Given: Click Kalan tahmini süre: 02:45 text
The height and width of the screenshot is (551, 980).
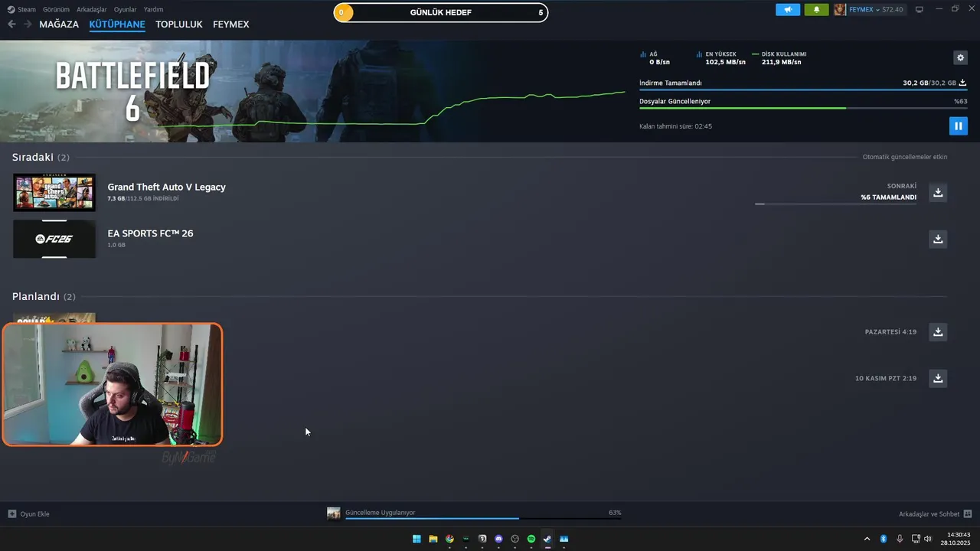Looking at the screenshot, I should tap(675, 126).
